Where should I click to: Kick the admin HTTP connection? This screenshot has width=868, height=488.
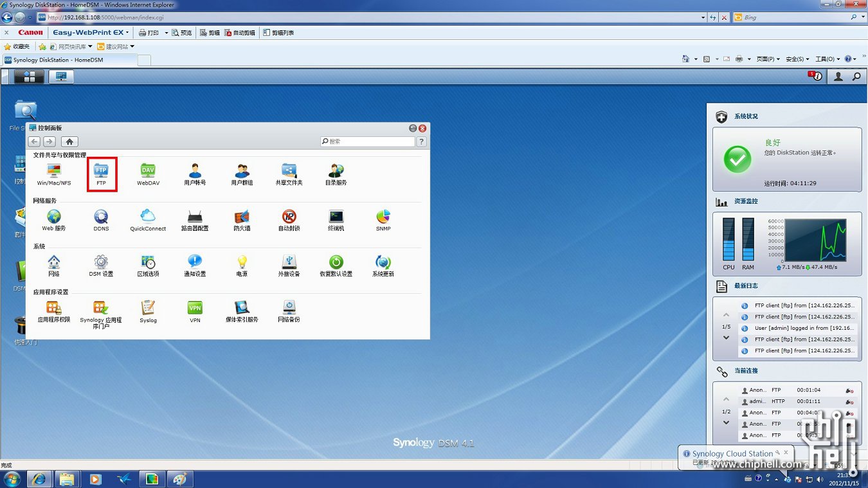(x=849, y=402)
